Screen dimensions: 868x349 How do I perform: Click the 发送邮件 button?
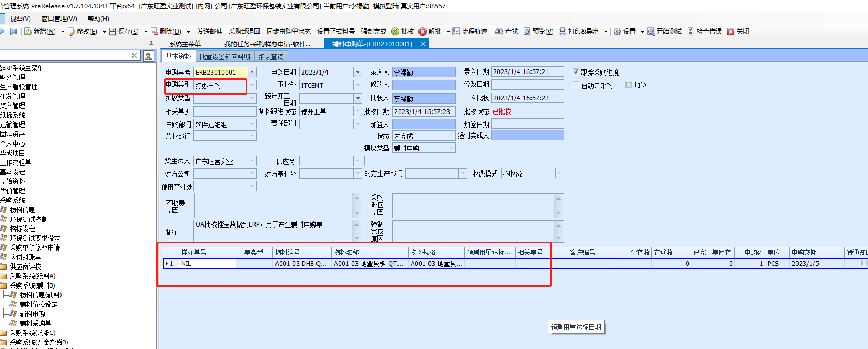(x=210, y=32)
